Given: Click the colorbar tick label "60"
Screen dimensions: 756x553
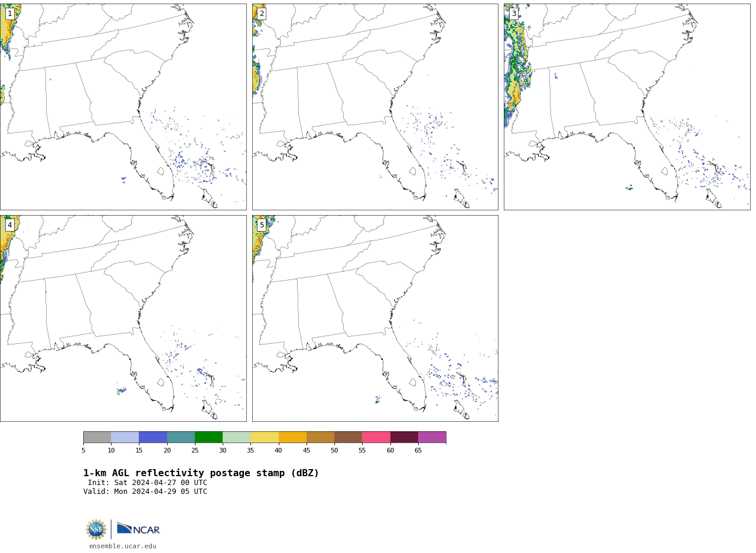Looking at the screenshot, I should [390, 451].
